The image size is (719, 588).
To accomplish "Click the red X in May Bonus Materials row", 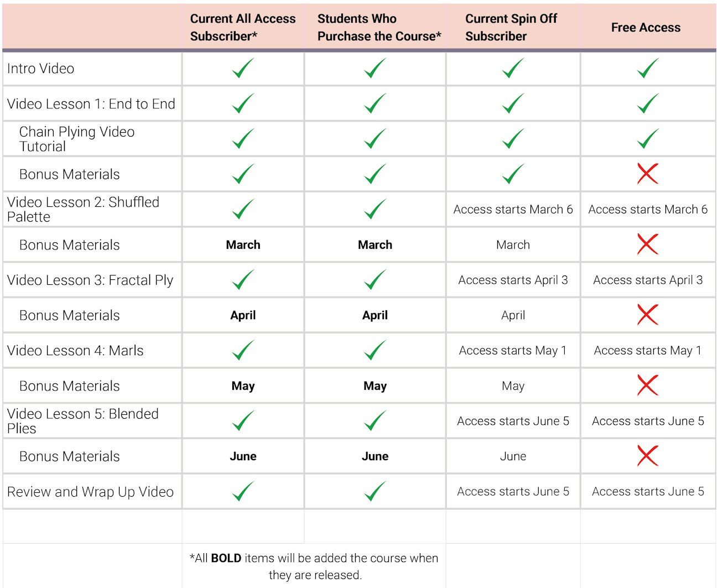I will 648,386.
